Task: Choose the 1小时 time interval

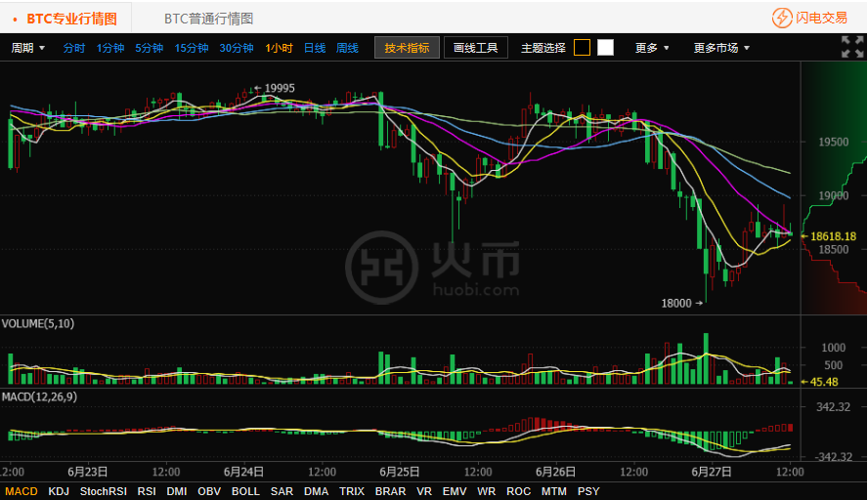Action: tap(279, 48)
